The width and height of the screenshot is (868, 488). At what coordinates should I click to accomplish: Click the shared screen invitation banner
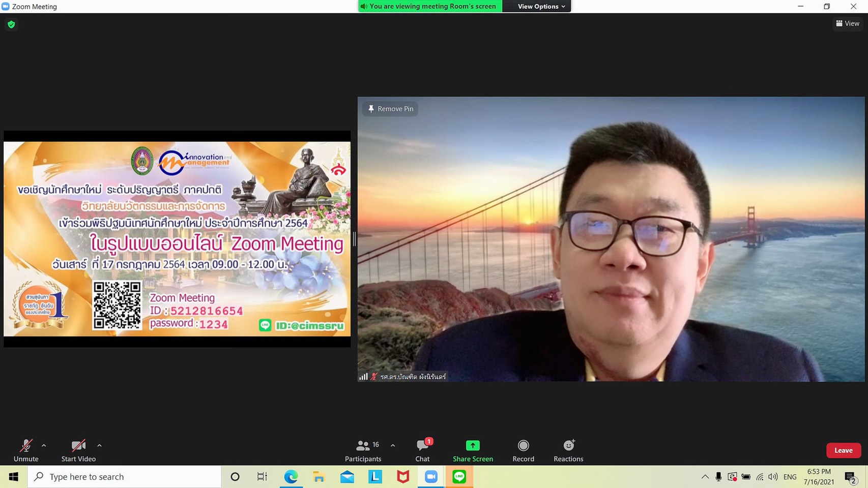point(177,239)
